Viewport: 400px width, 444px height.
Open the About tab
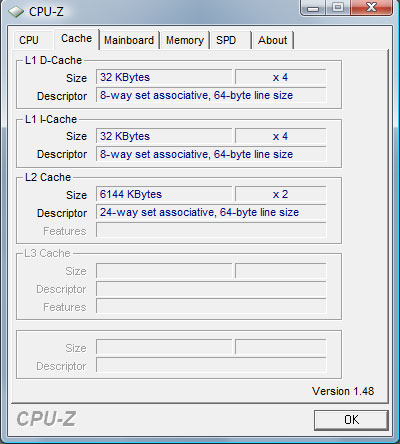click(x=272, y=40)
